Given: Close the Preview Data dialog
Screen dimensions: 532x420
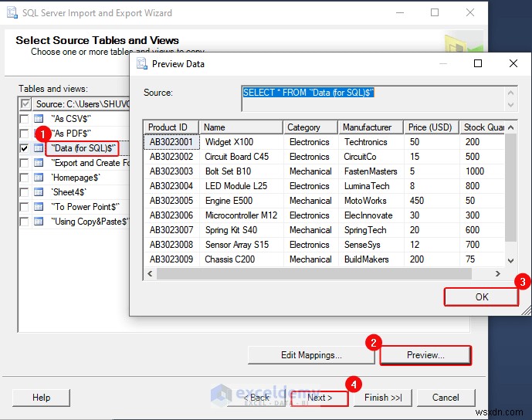Looking at the screenshot, I should [513, 63].
